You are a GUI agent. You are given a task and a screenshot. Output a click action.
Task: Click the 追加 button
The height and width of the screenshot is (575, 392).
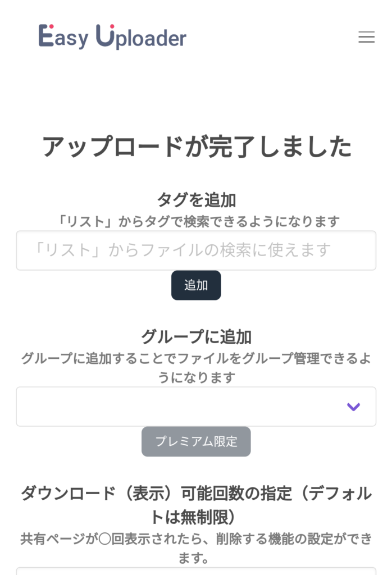pos(196,285)
